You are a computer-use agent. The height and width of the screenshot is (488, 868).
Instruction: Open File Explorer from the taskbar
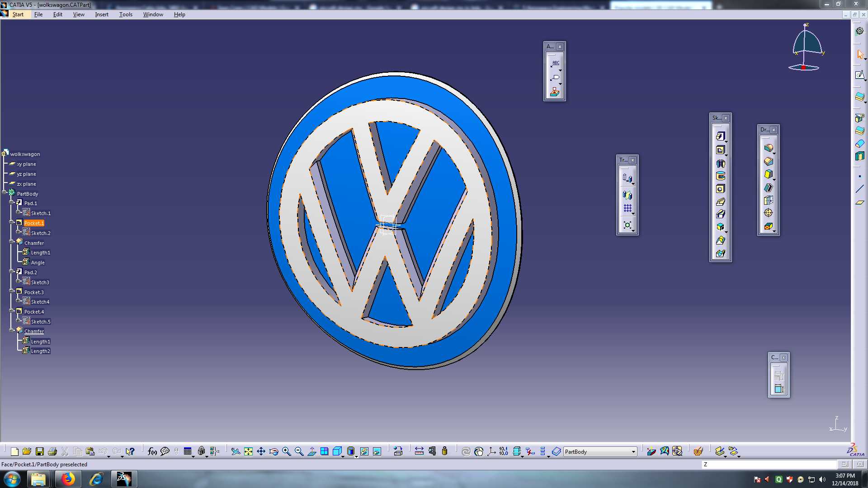[x=38, y=479]
